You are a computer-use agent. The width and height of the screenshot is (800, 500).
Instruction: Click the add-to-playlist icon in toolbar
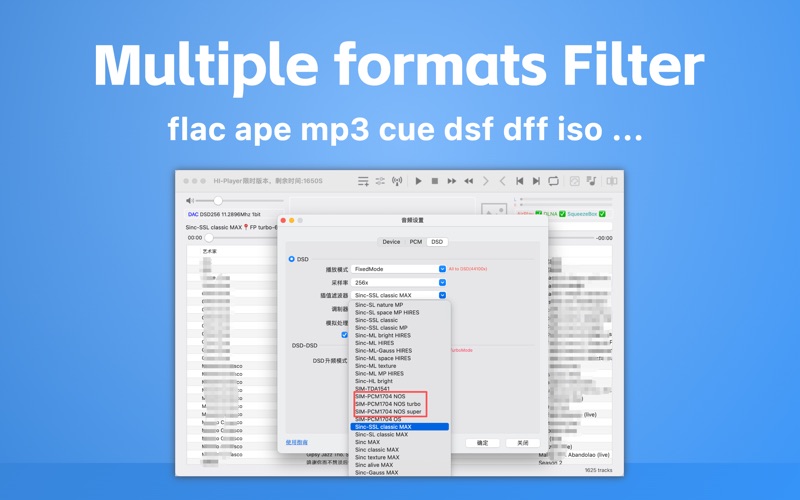[x=363, y=181]
